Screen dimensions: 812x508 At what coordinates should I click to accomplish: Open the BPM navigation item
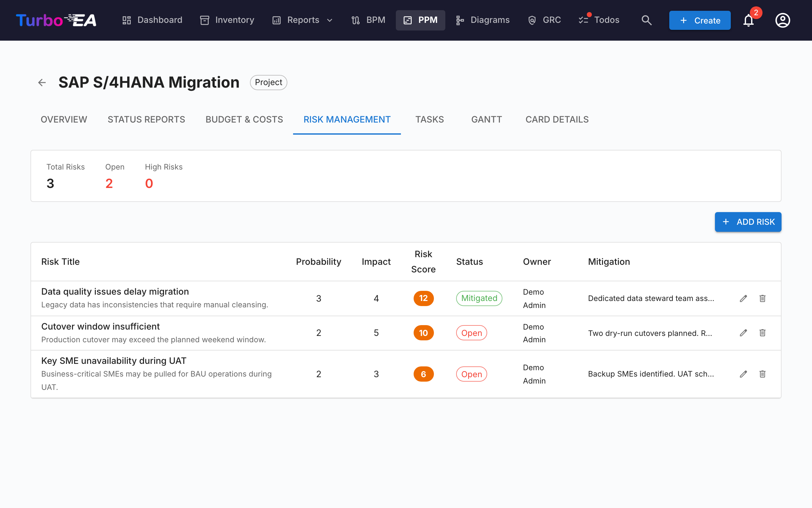(x=368, y=20)
